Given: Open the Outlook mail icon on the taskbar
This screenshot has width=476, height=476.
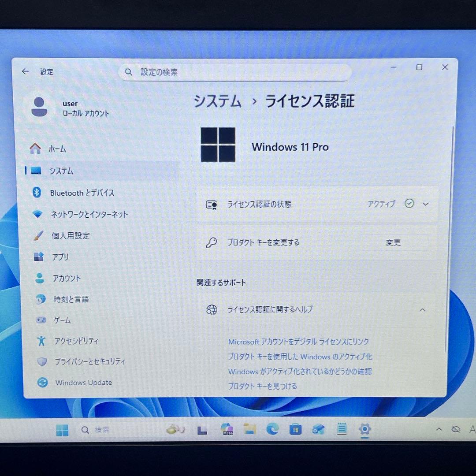Looking at the screenshot, I should [x=319, y=430].
